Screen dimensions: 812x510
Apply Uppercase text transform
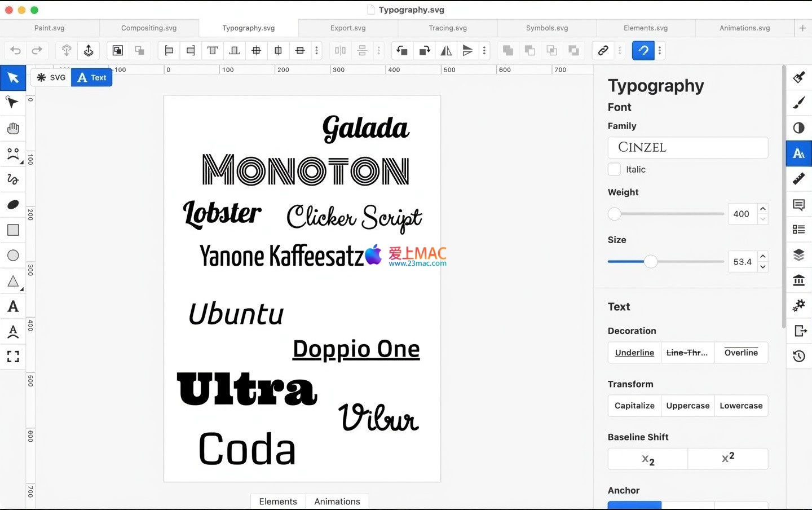[687, 406]
